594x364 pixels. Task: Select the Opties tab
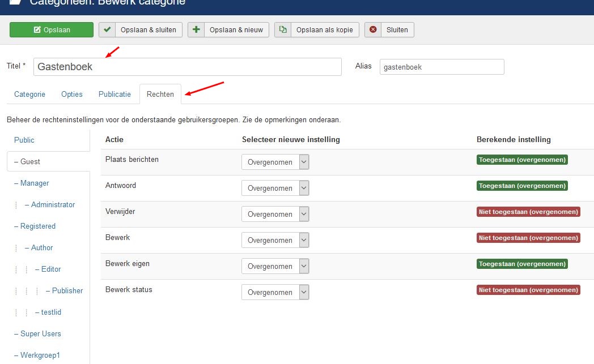(72, 95)
